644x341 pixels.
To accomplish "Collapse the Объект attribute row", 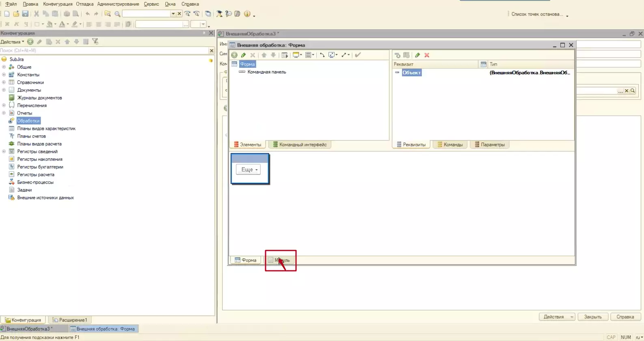I will click(397, 72).
